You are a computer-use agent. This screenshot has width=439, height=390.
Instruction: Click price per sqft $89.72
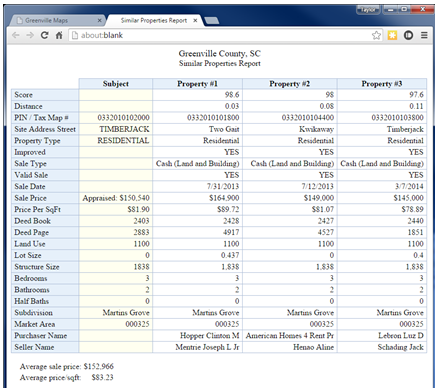tap(228, 209)
